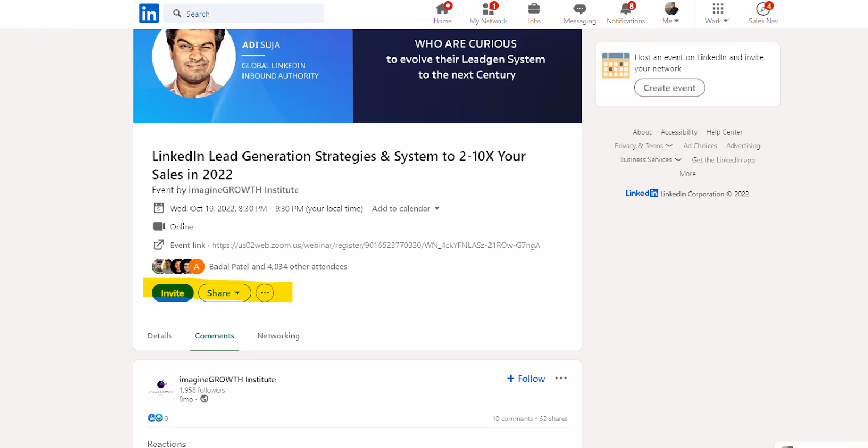Expand the Add to calendar dropdown
The width and height of the screenshot is (868, 448).
pos(406,209)
